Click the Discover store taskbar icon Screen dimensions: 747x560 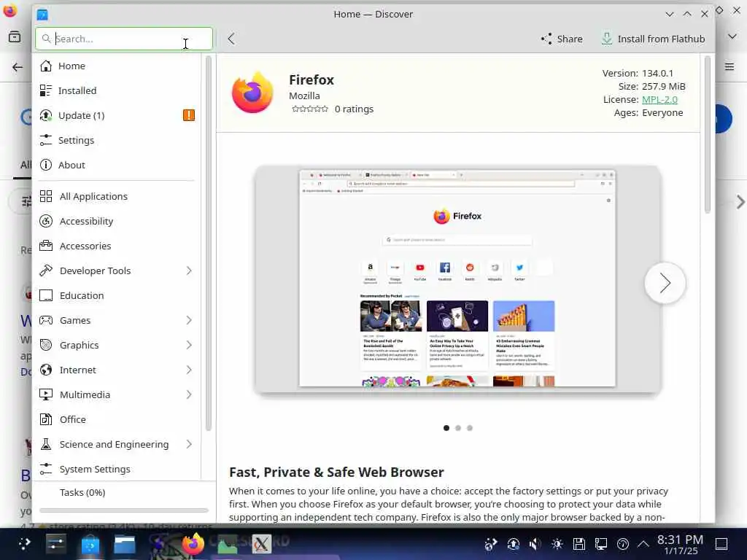click(90, 544)
